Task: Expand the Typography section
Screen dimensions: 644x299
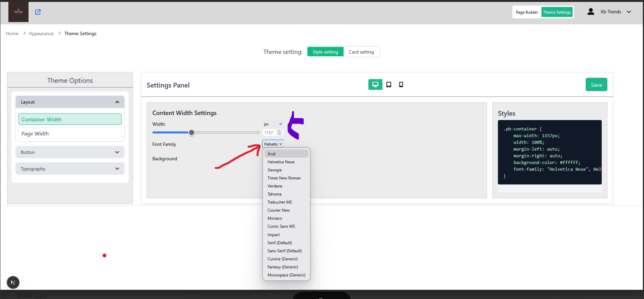Action: [x=70, y=169]
